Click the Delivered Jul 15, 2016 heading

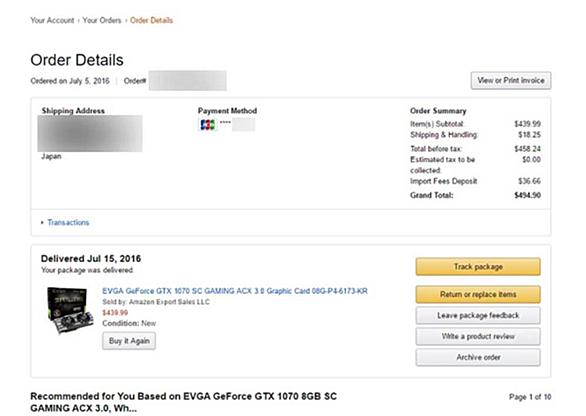(91, 259)
